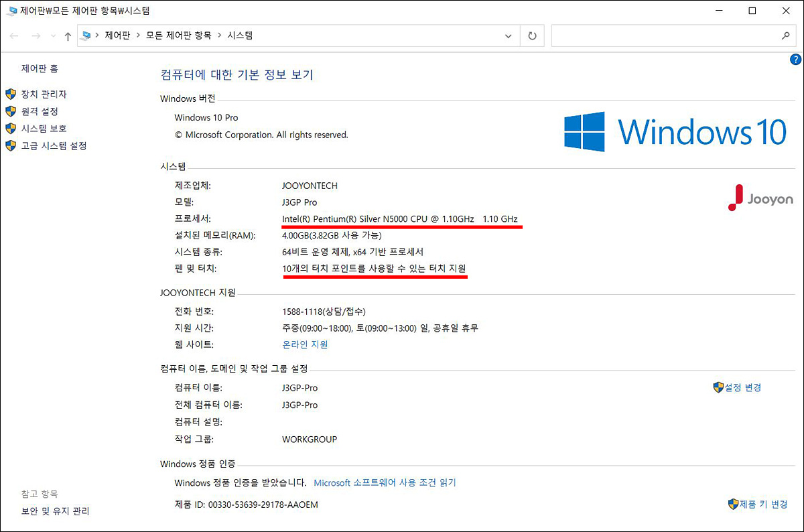Open the recent locations dropdown arrow
804x532 pixels.
pos(54,37)
